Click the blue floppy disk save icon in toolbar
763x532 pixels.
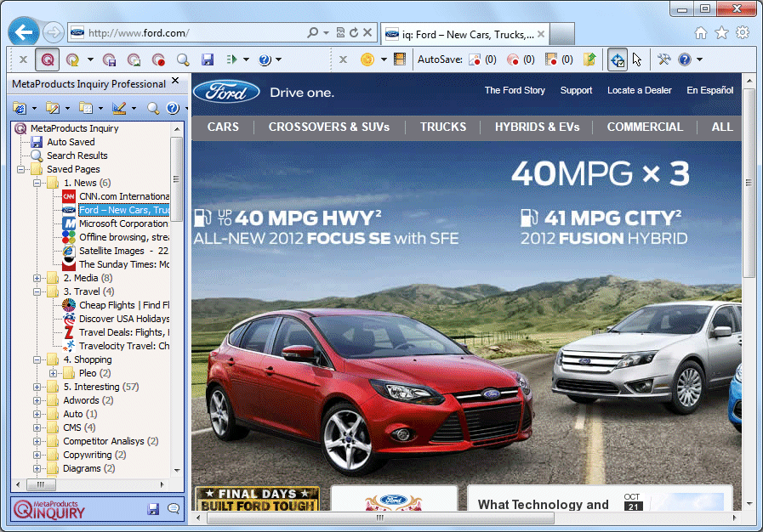coord(207,59)
